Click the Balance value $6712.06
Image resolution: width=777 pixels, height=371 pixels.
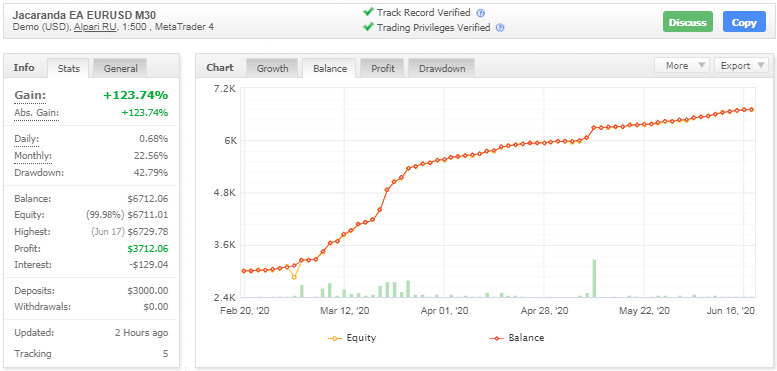point(148,199)
